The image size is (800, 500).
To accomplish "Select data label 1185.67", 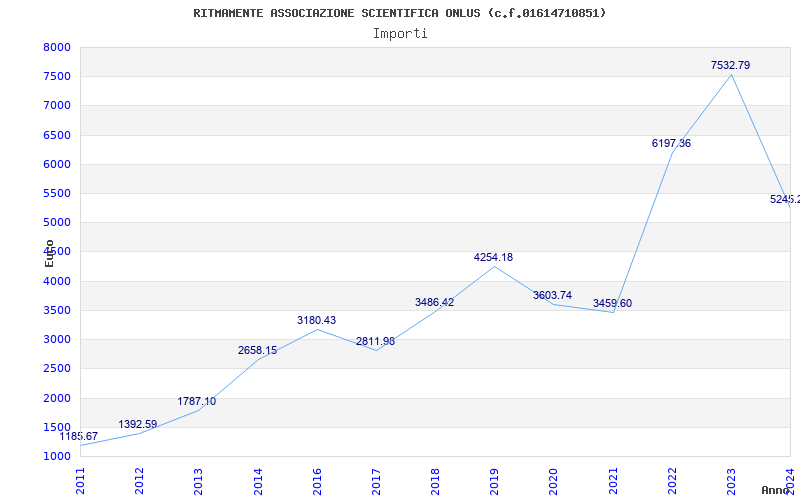I will click(79, 437).
